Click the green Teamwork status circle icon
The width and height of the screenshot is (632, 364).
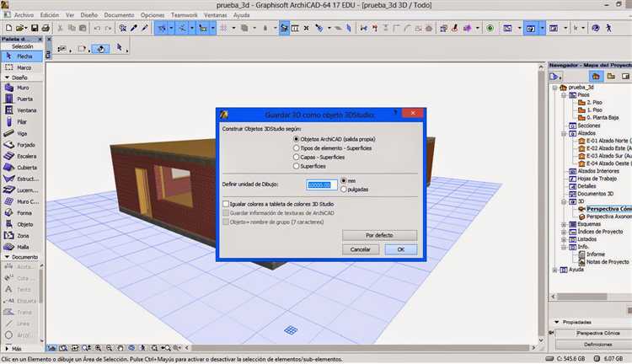coord(490,28)
